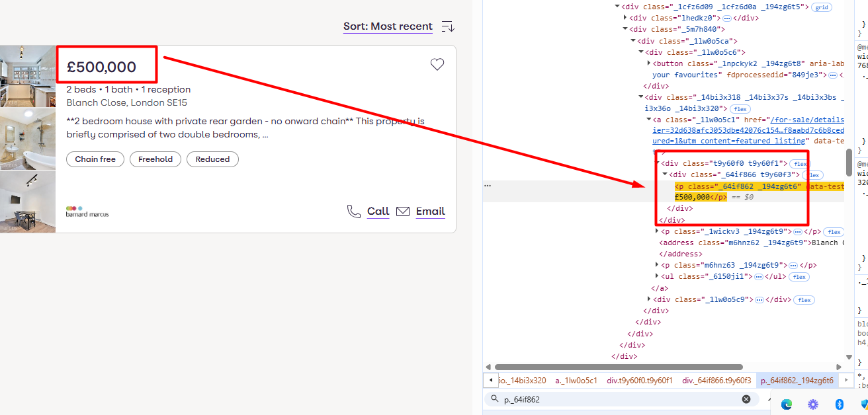This screenshot has width=868, height=415.
Task: Toggle the grid badge on _1cfz6d09 div
Action: (822, 7)
